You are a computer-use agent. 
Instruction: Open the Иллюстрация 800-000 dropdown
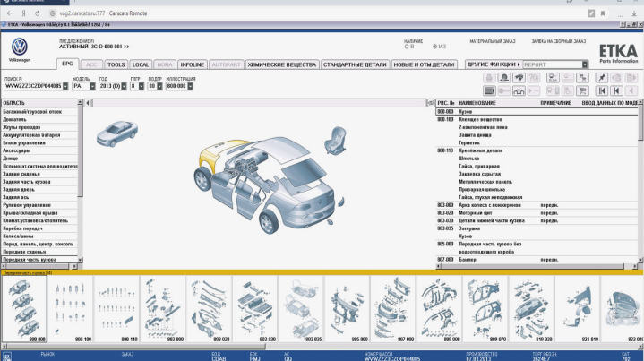click(190, 86)
